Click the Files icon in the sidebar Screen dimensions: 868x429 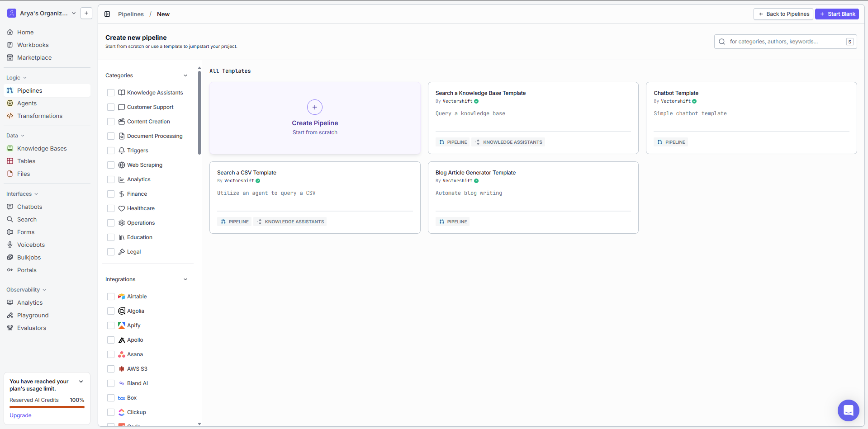(10, 174)
